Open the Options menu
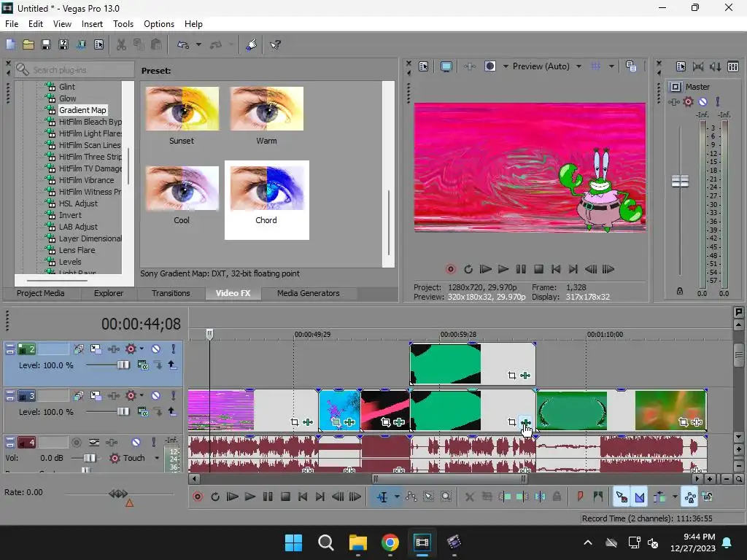747x560 pixels. point(158,24)
